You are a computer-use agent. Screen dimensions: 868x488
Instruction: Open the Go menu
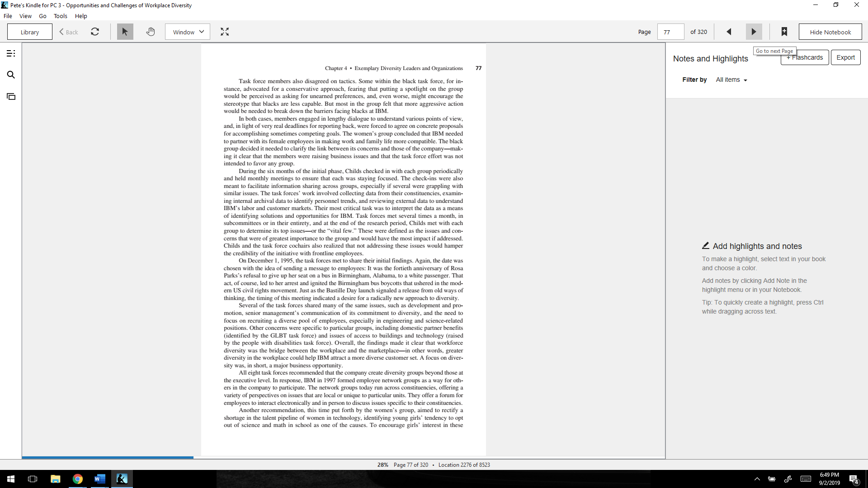42,16
